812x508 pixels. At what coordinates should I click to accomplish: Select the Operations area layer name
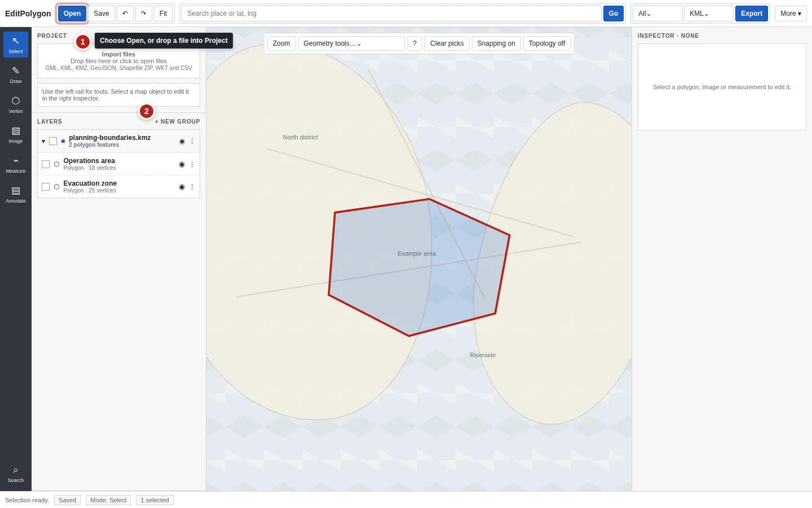tap(89, 161)
